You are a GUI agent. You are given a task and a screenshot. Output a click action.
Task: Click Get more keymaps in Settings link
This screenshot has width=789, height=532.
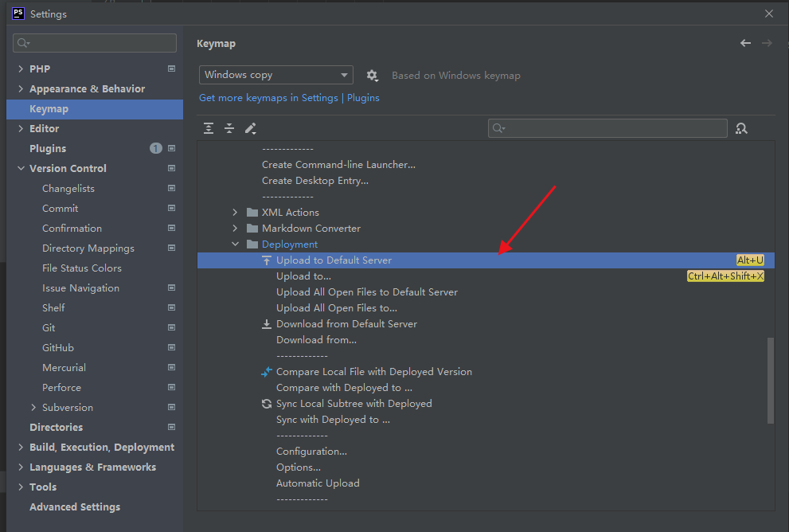[268, 98]
